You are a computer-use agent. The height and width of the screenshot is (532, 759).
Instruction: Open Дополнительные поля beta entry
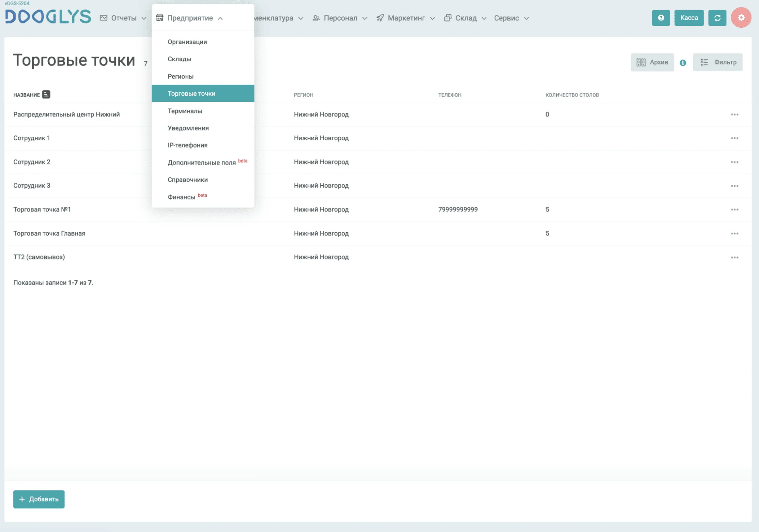(203, 162)
